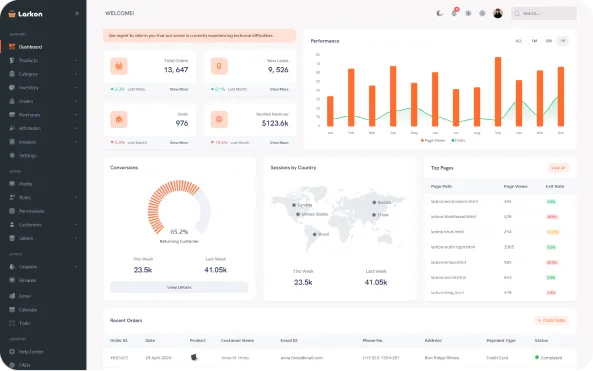Click the product thumbnail in first order row
This screenshot has height=371, width=593.
coord(194,357)
